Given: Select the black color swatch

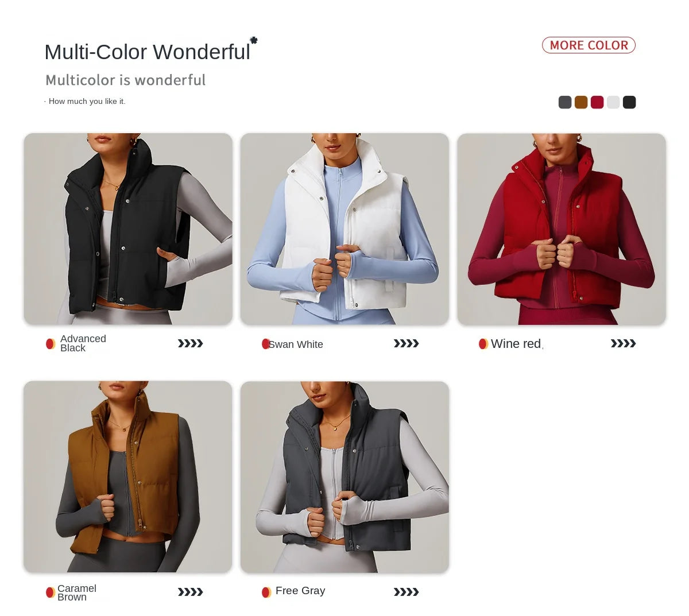Looking at the screenshot, I should (x=629, y=102).
